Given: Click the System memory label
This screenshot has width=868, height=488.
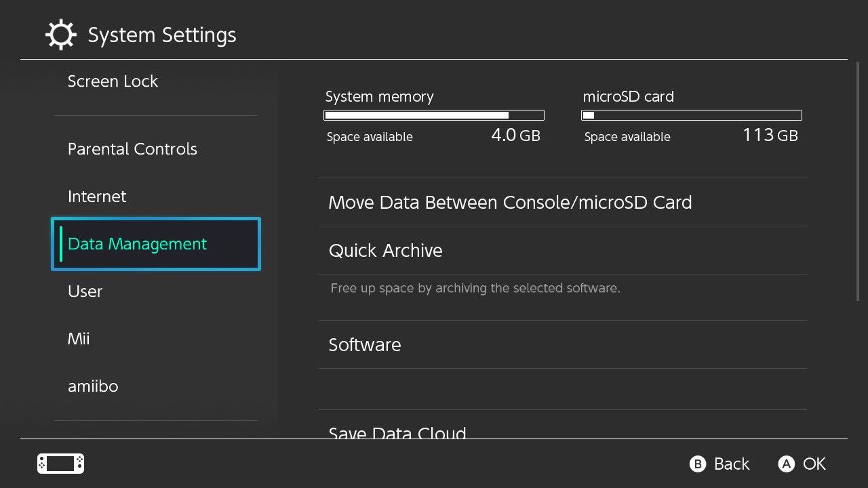Looking at the screenshot, I should [379, 96].
